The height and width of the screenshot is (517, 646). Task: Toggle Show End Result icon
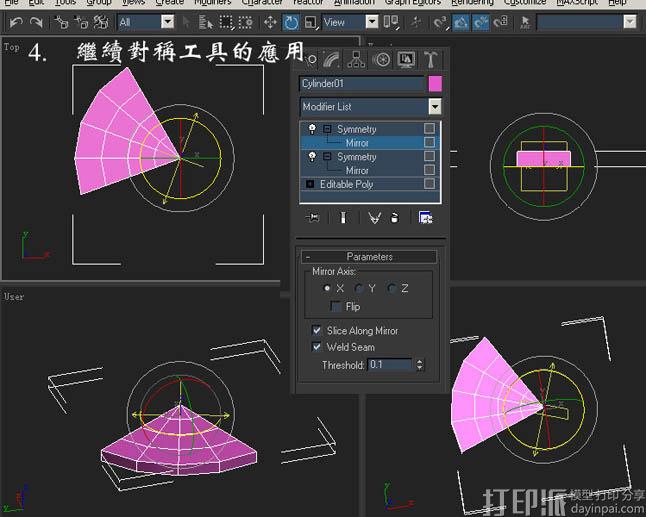pyautogui.click(x=342, y=217)
